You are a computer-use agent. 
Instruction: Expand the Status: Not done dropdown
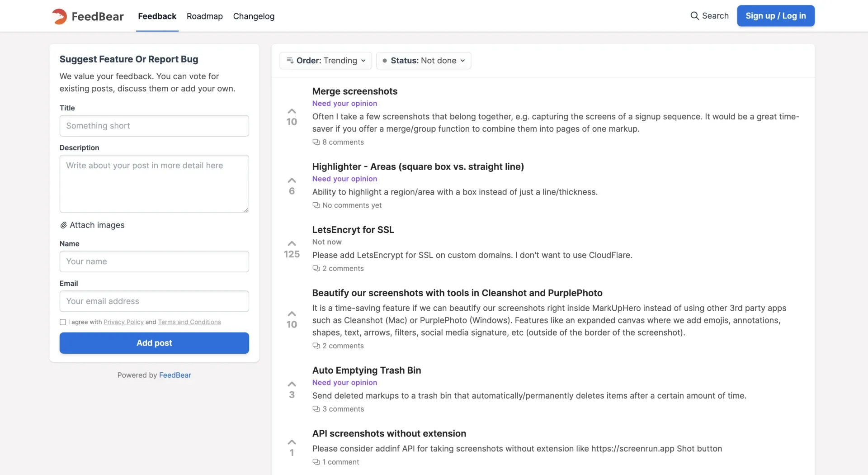coord(424,61)
